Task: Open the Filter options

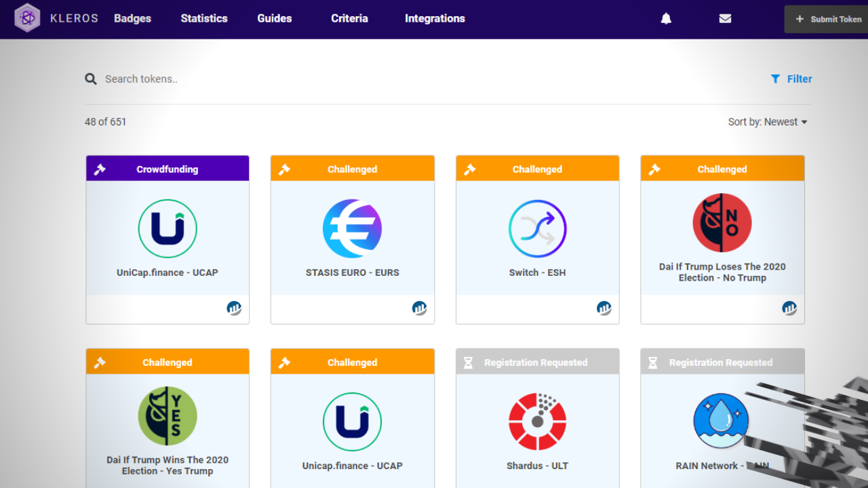Action: pos(791,79)
